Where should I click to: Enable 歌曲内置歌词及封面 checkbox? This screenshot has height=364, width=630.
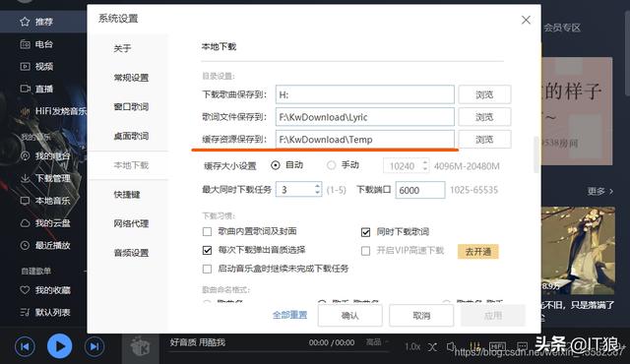click(x=207, y=231)
